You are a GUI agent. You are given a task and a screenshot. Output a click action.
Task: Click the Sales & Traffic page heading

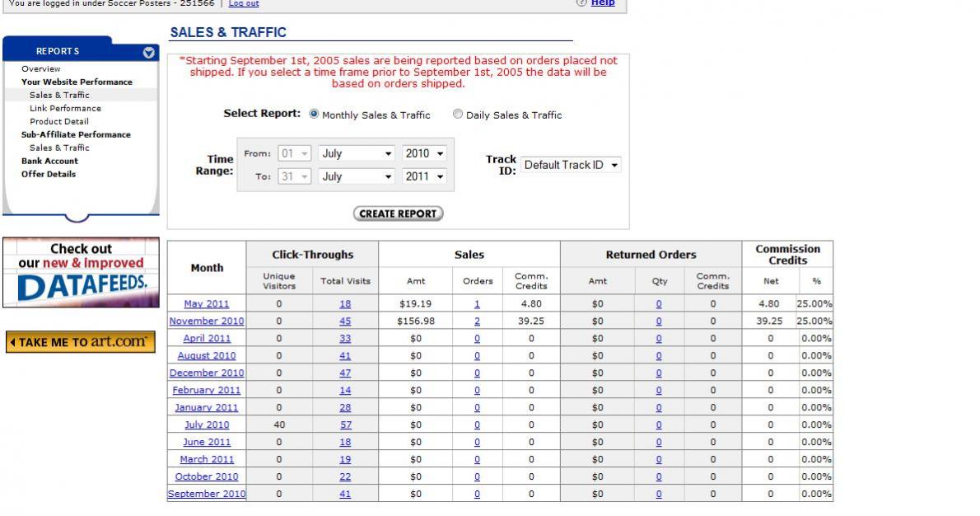coord(228,32)
